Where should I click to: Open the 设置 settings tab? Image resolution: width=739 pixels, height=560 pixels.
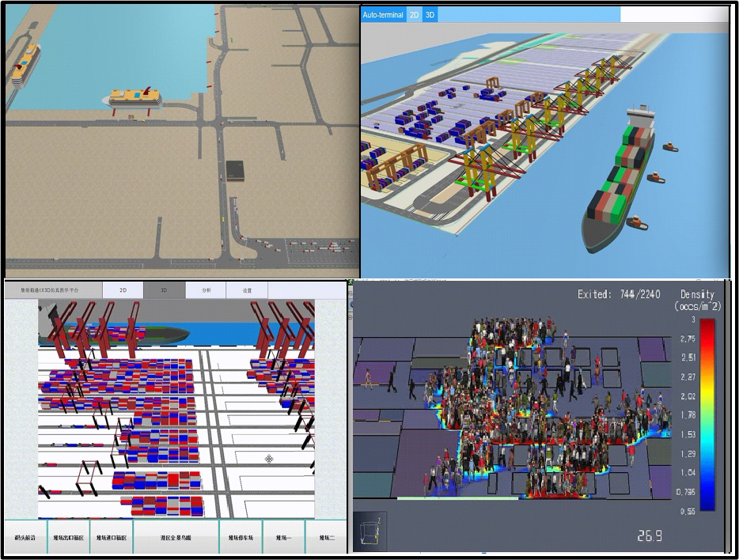[x=247, y=290]
